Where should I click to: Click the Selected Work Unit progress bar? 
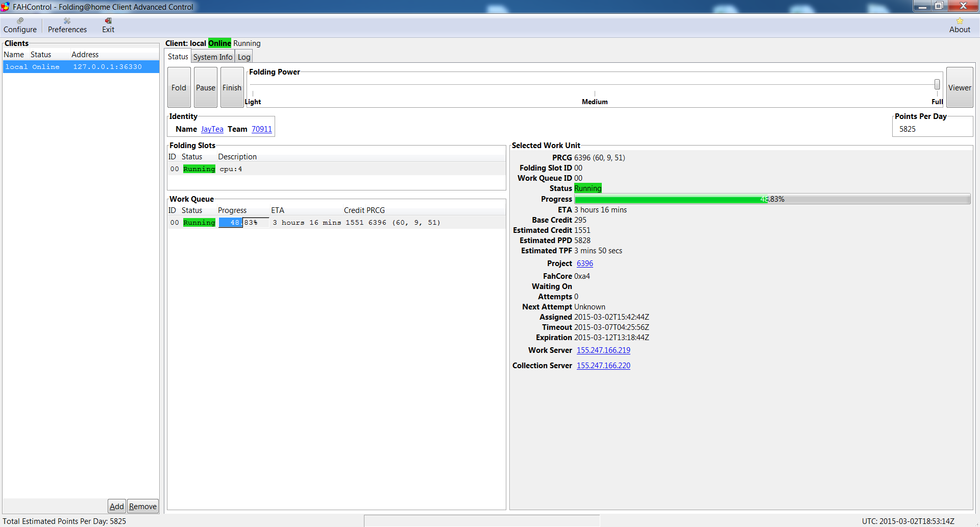pyautogui.click(x=772, y=199)
